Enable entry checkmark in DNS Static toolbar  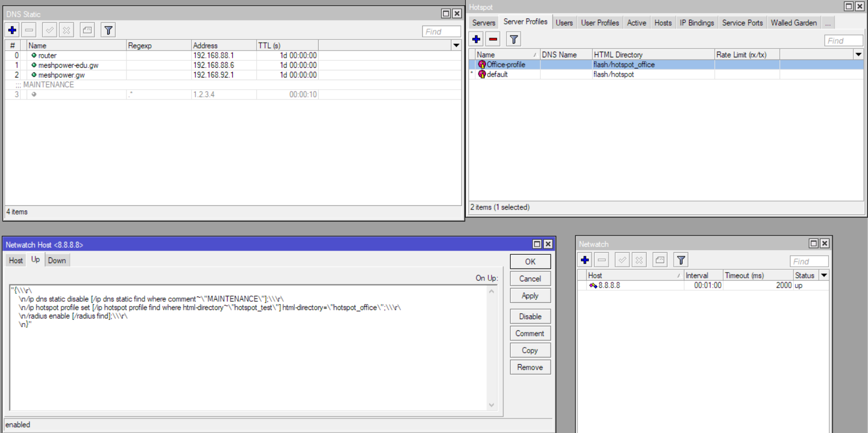tap(49, 30)
